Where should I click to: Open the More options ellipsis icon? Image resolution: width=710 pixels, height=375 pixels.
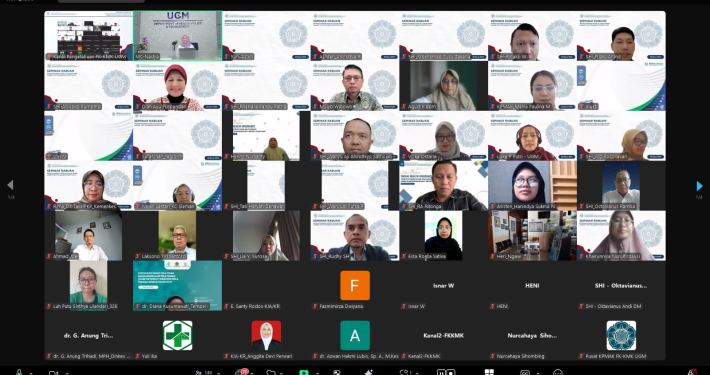coord(558,373)
